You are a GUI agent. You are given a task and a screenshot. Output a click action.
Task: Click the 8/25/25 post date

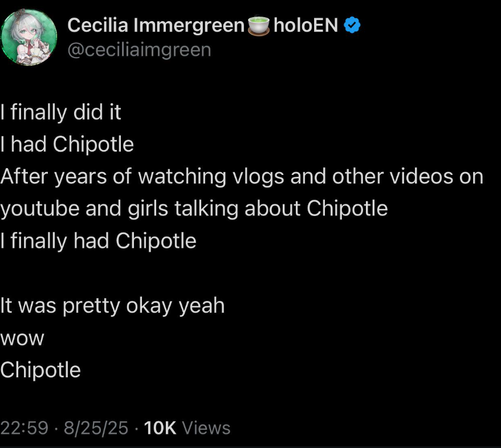click(x=96, y=428)
